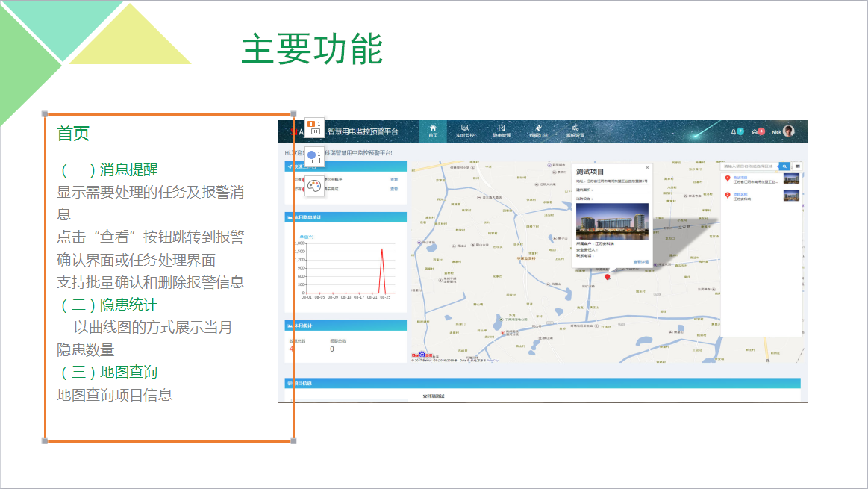Click the shape conversion floating icon
868x489 pixels.
click(x=314, y=156)
